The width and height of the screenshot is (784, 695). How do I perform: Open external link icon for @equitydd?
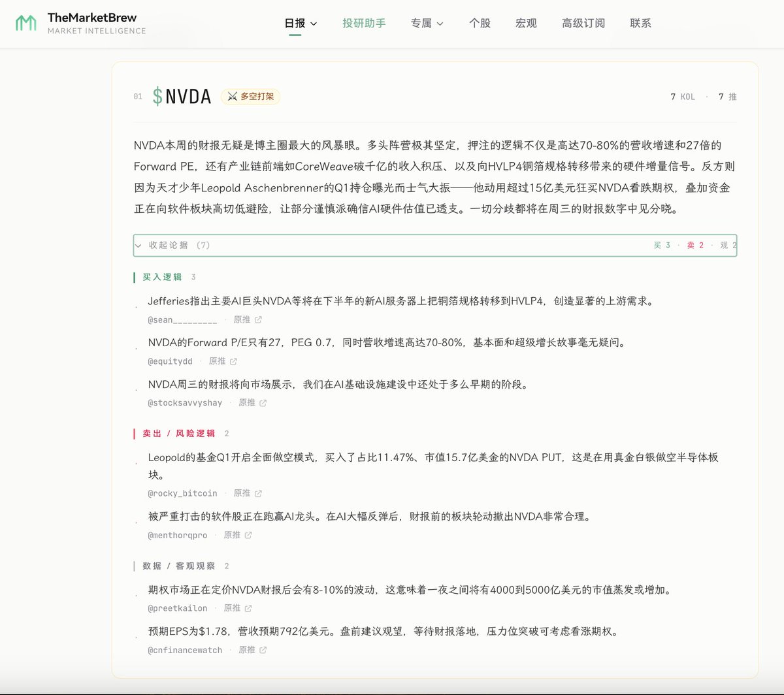click(x=233, y=361)
